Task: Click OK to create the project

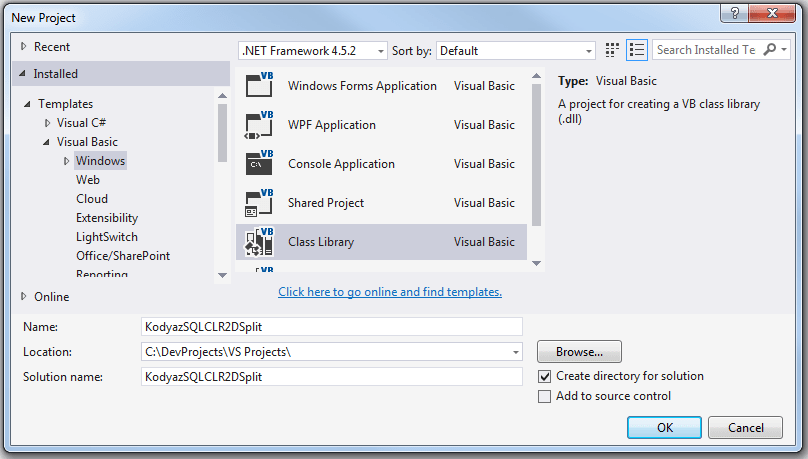Action: click(664, 428)
